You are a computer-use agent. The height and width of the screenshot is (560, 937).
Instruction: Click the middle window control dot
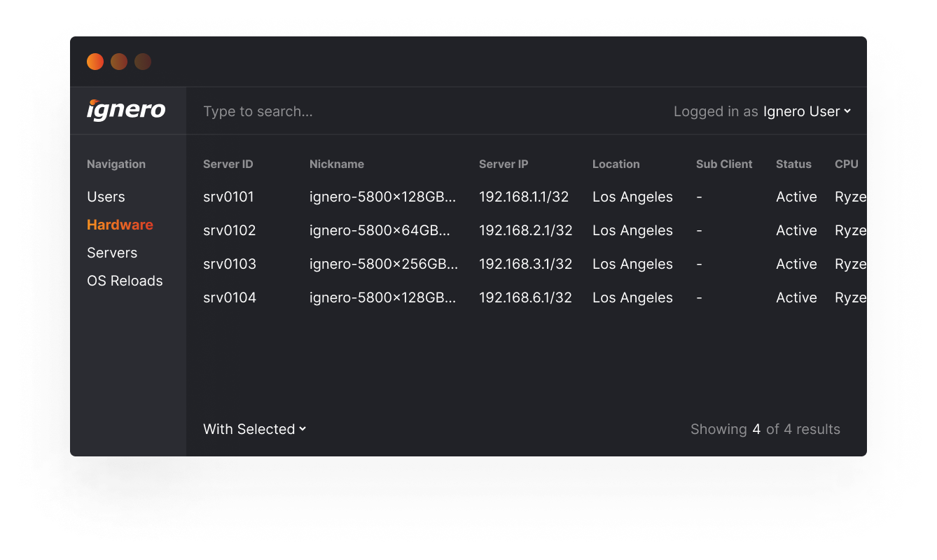click(x=119, y=62)
